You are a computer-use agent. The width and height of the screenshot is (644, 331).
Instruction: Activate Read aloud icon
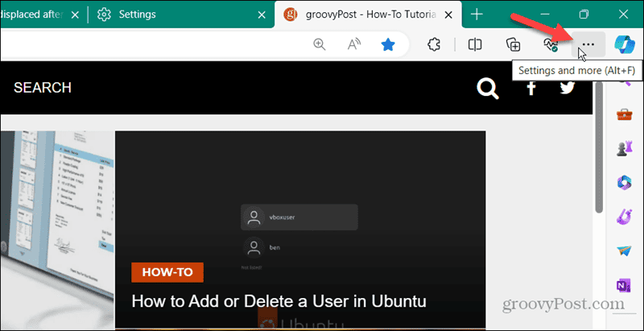(x=354, y=44)
